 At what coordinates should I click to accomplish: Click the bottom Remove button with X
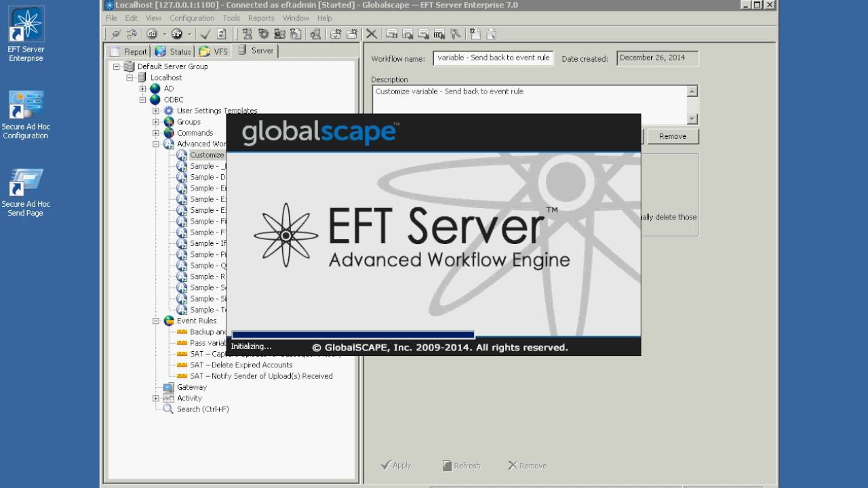coord(528,465)
